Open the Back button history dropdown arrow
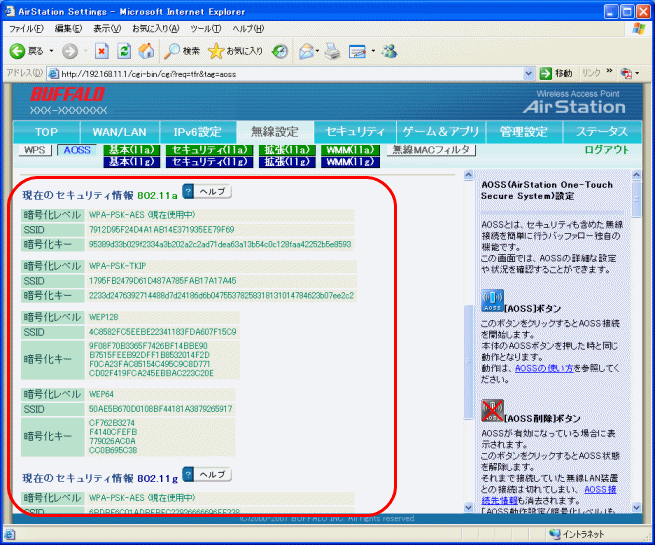 coord(51,51)
